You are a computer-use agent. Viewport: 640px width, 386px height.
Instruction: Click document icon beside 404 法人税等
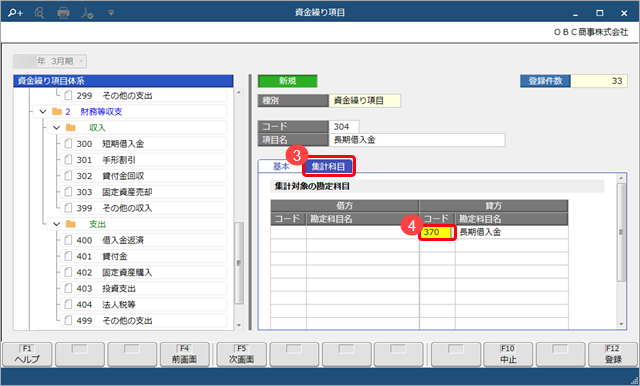(x=68, y=304)
